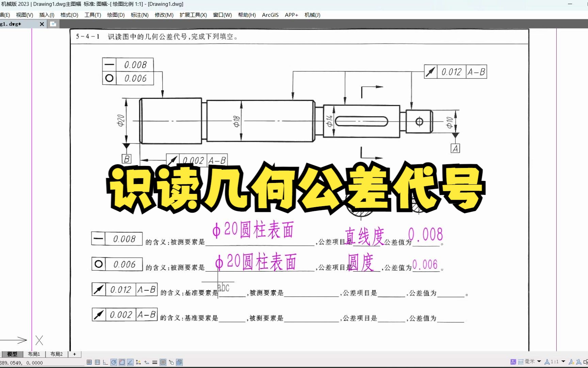588x368 pixels.
Task: Open the 机械(J) menu
Action: [312, 15]
